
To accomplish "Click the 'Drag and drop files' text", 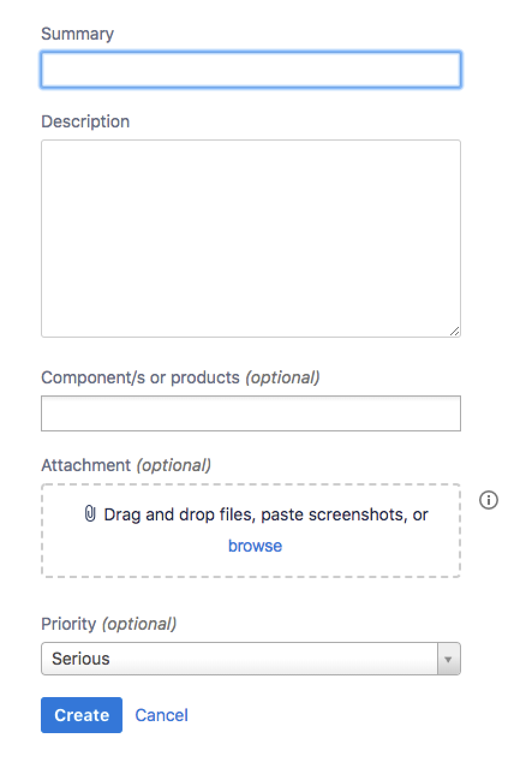I will click(178, 514).
